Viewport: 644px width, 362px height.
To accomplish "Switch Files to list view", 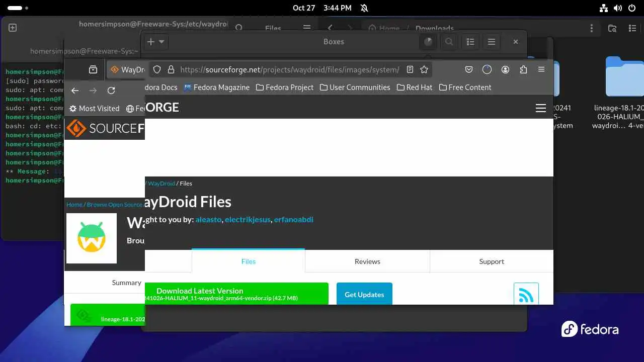I will coord(633,28).
